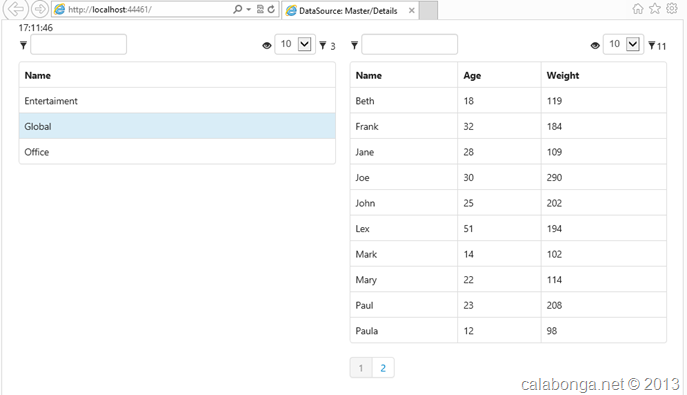This screenshot has height=395, width=687.
Task: Select the Office row
Action: pyautogui.click(x=177, y=152)
